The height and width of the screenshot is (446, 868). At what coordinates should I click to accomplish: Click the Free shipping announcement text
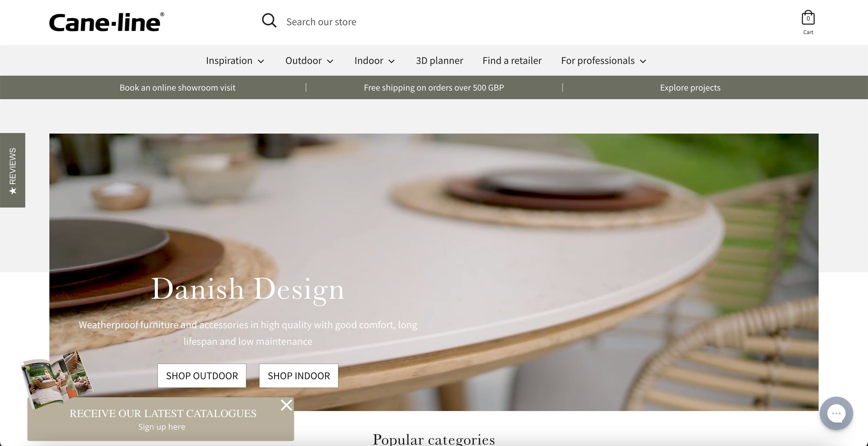pyautogui.click(x=434, y=87)
